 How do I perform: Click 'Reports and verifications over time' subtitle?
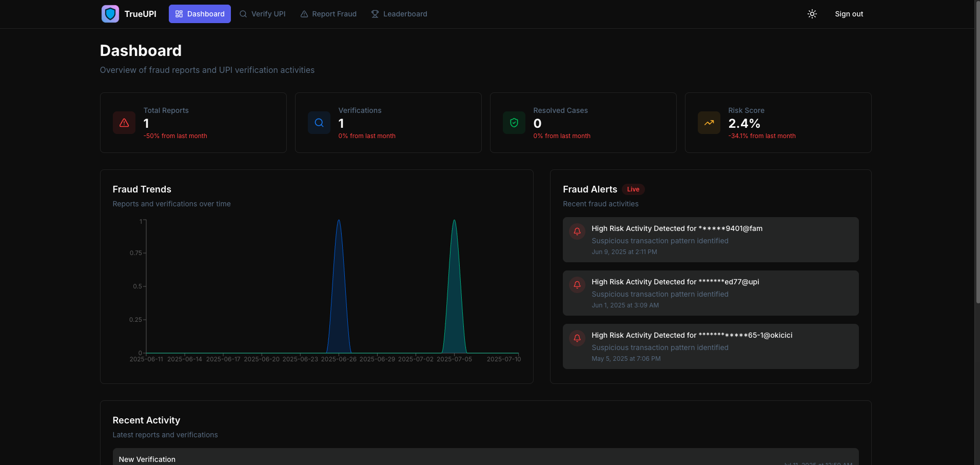point(171,204)
